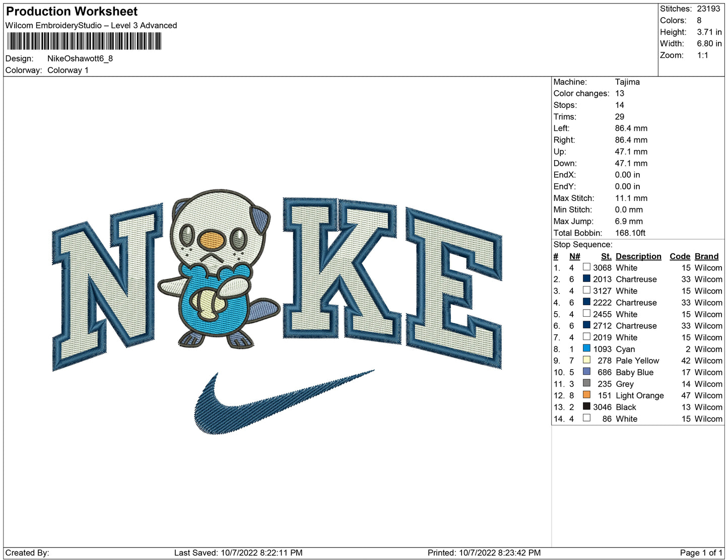Click the machine value 'Tajima'
The height and width of the screenshot is (560, 728).
click(627, 82)
